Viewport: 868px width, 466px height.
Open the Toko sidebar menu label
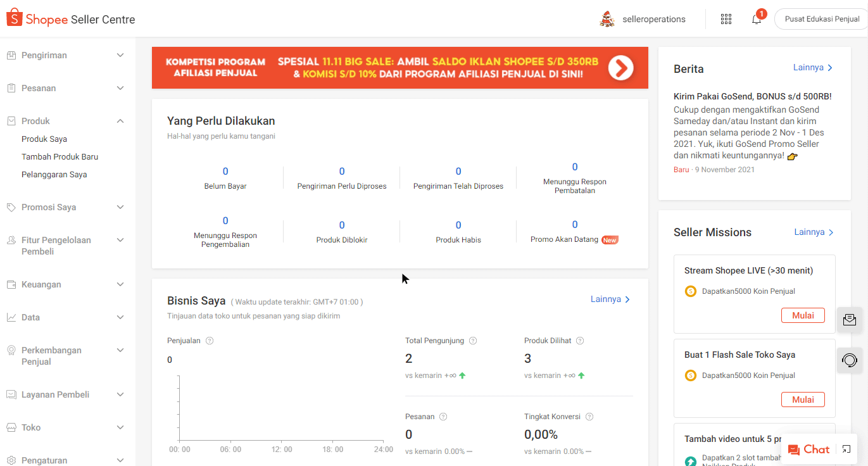coord(31,428)
